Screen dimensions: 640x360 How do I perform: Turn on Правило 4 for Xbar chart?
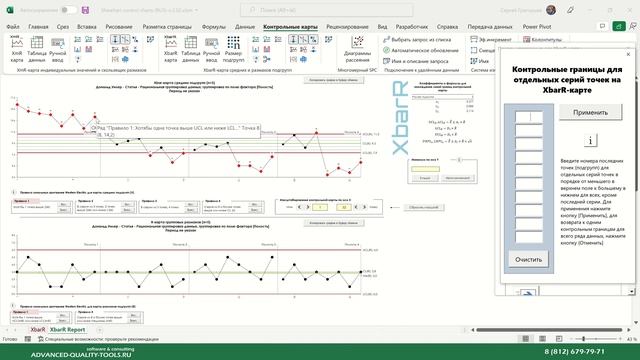254,204
